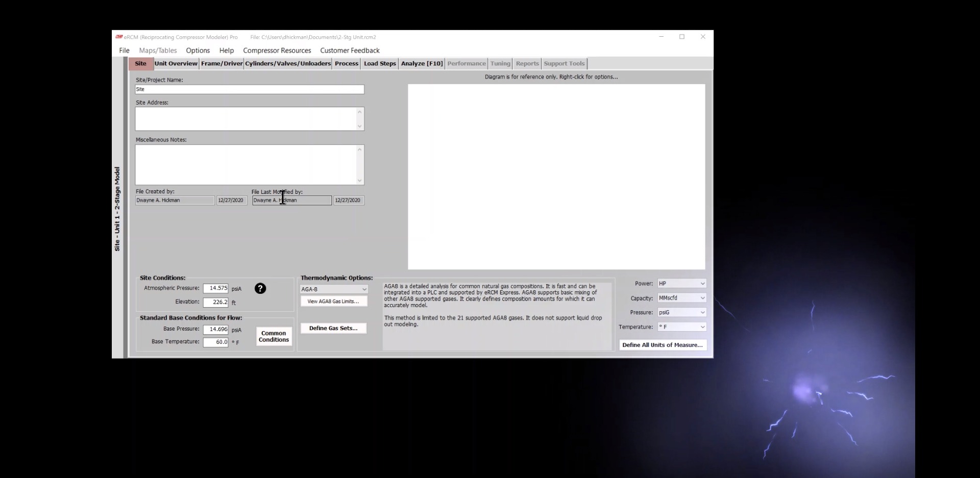980x478 pixels.
Task: Expand the Power units dropdown
Action: coord(681,284)
